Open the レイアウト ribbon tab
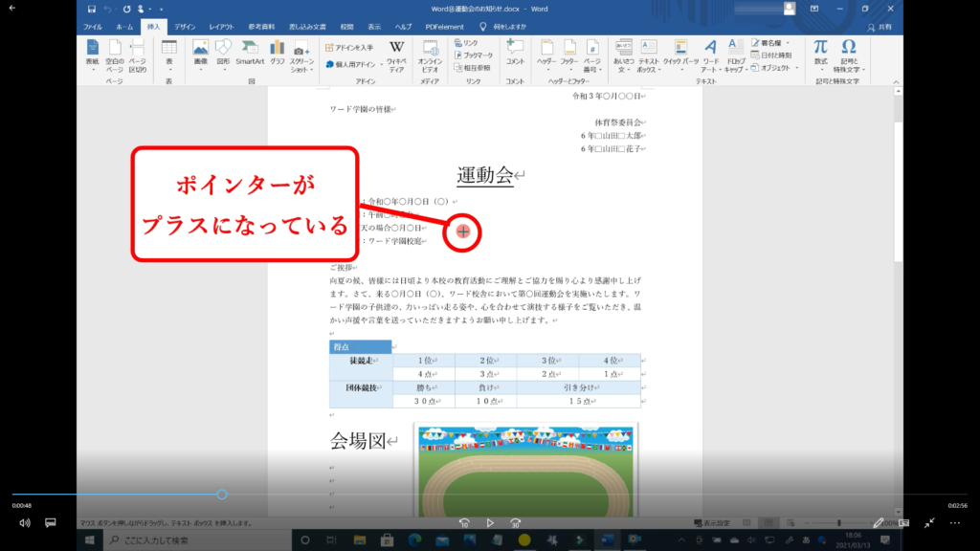Screen dimensions: 980x551 pyautogui.click(x=221, y=27)
